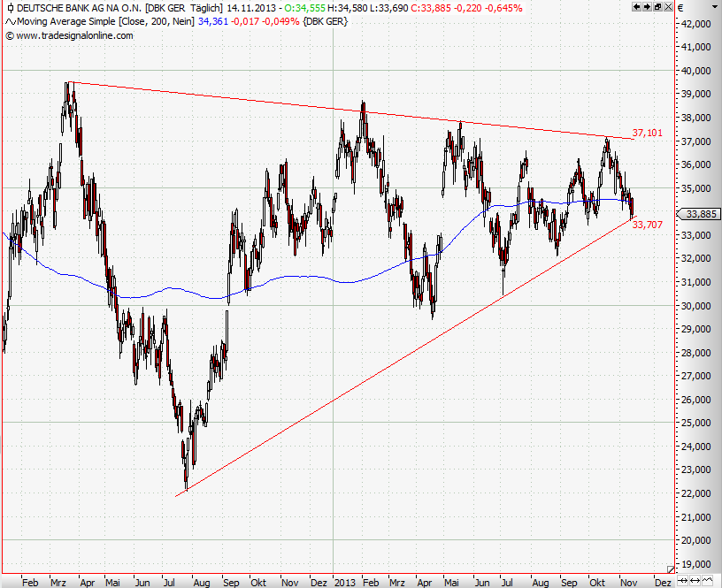Click the Moving Average wave icon
The height and width of the screenshot is (588, 722).
(10, 20)
